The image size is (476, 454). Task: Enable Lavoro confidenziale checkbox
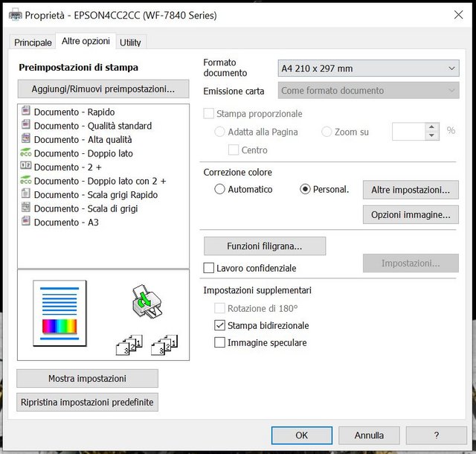point(208,268)
